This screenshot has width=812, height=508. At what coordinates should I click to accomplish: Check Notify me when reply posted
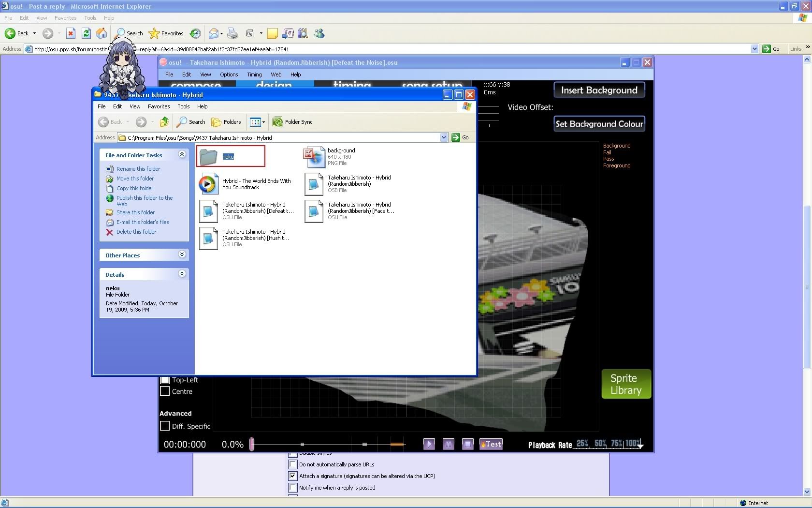292,488
